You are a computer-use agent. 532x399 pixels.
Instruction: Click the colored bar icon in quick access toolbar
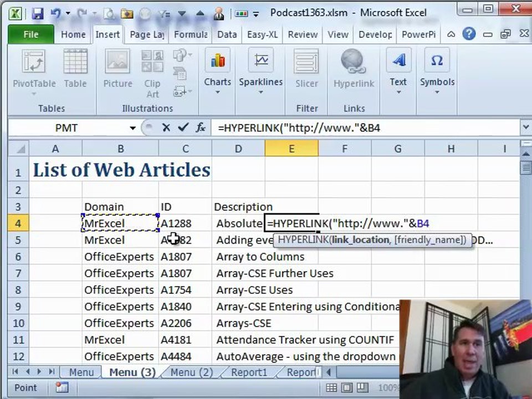pos(241,13)
